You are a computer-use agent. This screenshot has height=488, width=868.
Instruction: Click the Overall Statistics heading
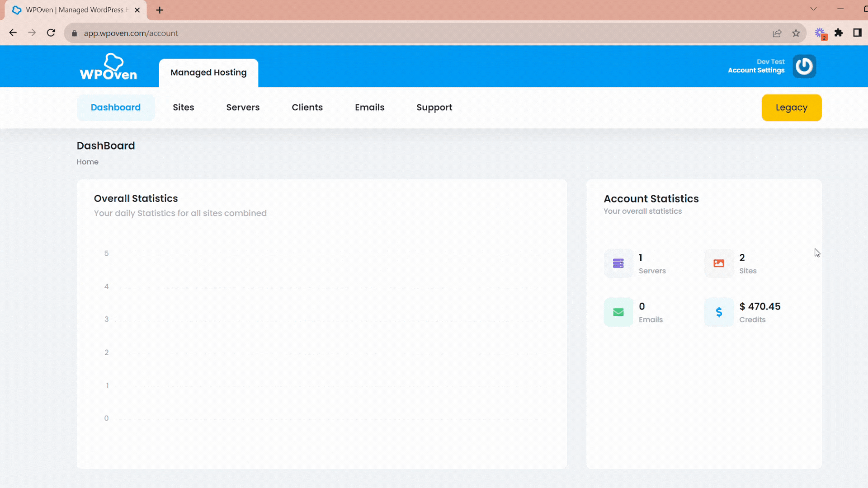(136, 198)
